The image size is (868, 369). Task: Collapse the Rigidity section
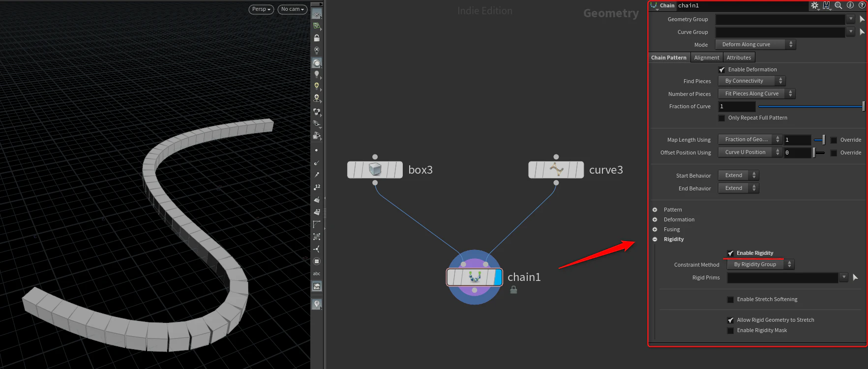coord(655,239)
